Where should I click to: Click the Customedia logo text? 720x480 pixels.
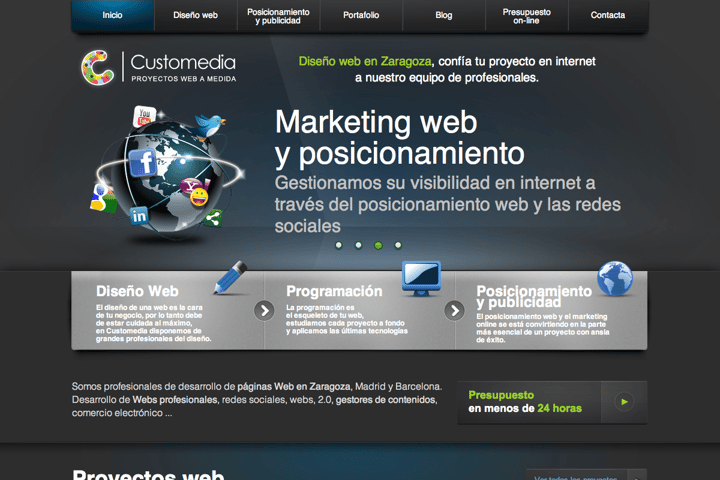tap(183, 68)
